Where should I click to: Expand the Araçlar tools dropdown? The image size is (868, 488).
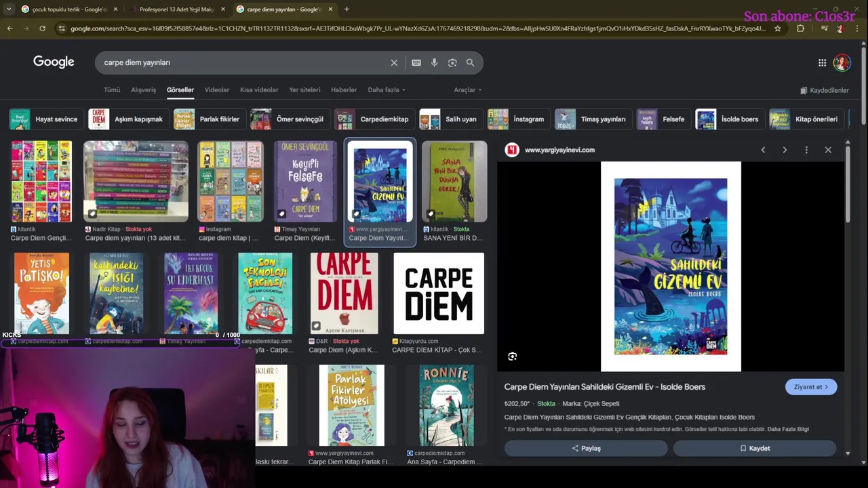[x=467, y=89]
